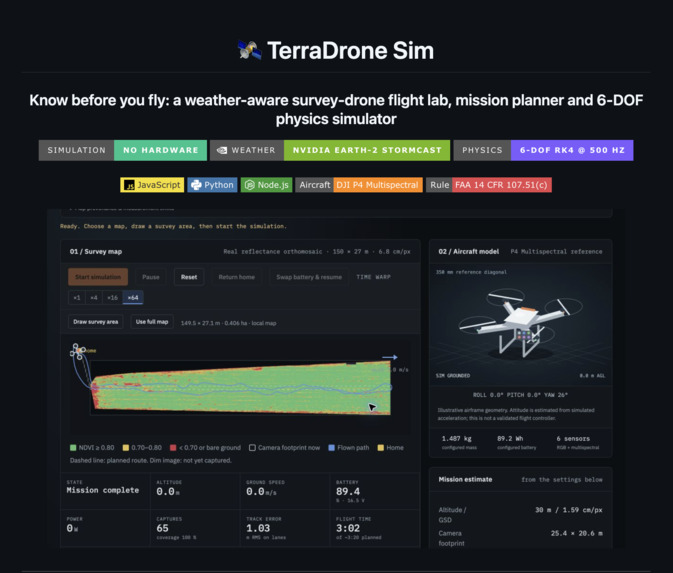Click the blue Flown path legend swatch
The width and height of the screenshot is (673, 573).
click(331, 448)
